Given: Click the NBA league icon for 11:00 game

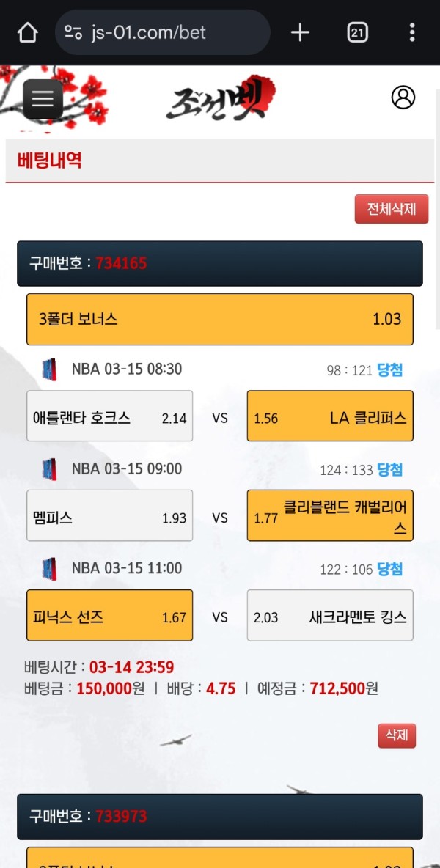Looking at the screenshot, I should pos(49,568).
